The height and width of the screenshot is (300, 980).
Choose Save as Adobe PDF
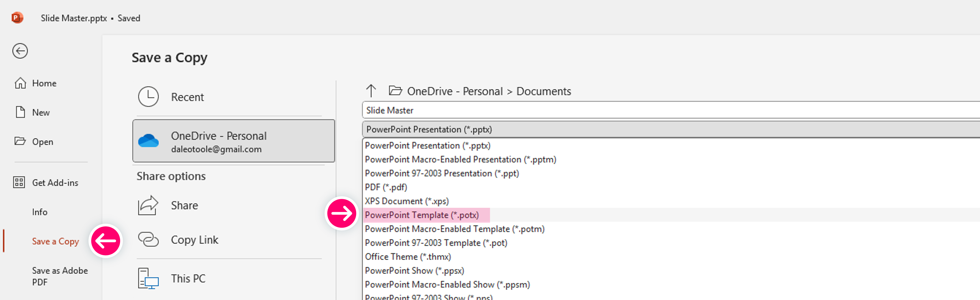(60, 276)
